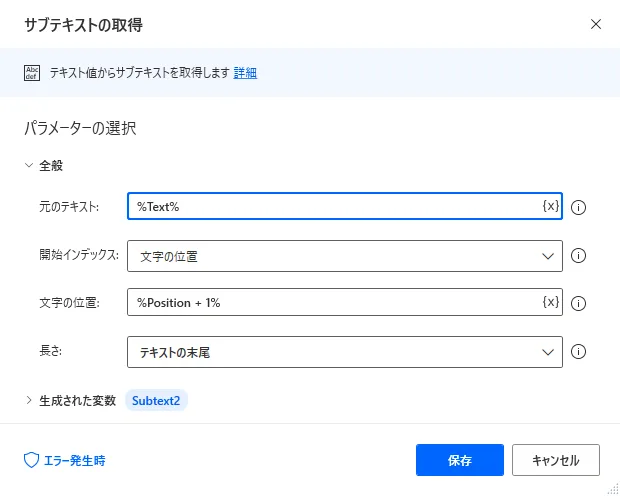Image resolution: width=620 pixels, height=496 pixels.
Task: Show info tooltip for 元のテキスト
Action: tap(578, 208)
